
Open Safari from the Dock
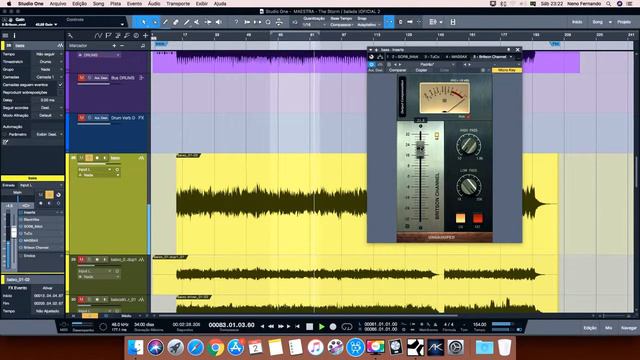tap(196, 348)
